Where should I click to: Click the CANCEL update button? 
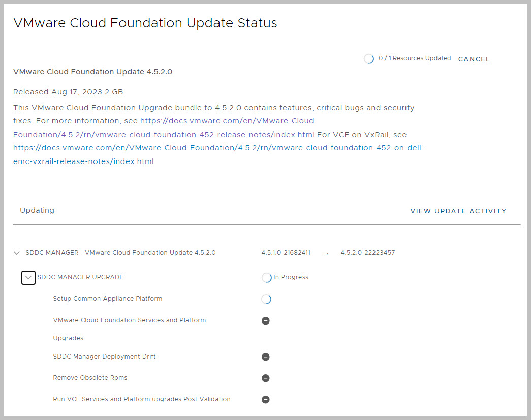(x=474, y=59)
